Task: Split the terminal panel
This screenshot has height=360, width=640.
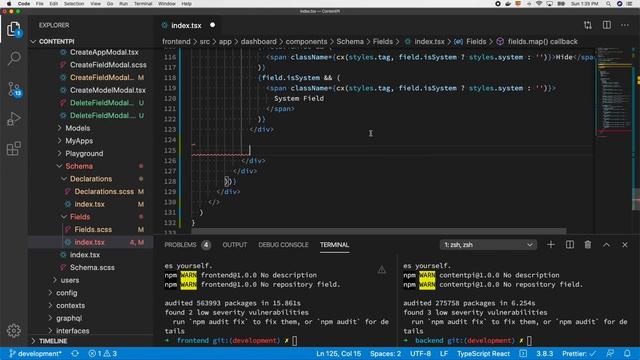Action: (570, 244)
